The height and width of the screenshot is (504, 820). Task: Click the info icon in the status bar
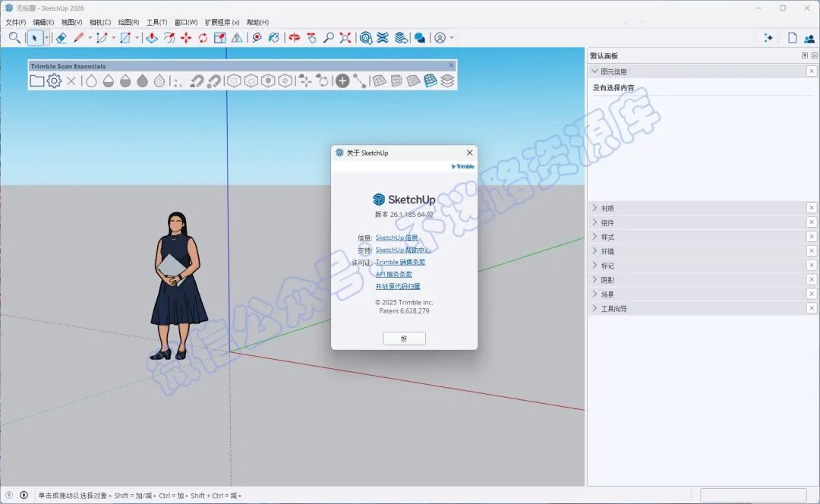(24, 495)
